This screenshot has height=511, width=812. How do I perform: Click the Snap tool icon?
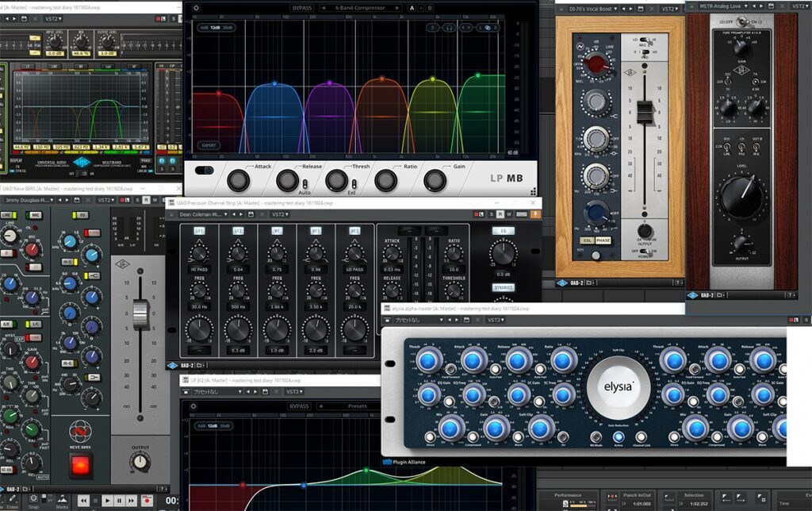pos(33,500)
